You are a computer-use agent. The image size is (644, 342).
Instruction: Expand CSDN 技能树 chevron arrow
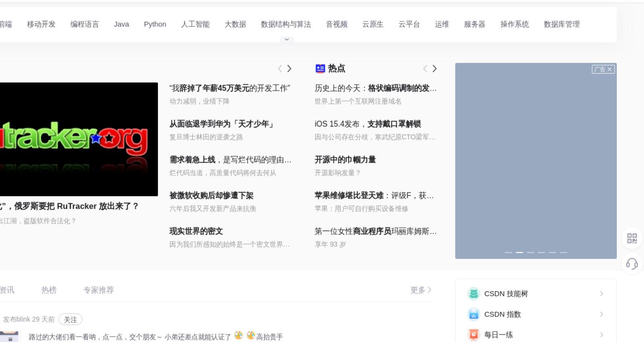click(601, 294)
